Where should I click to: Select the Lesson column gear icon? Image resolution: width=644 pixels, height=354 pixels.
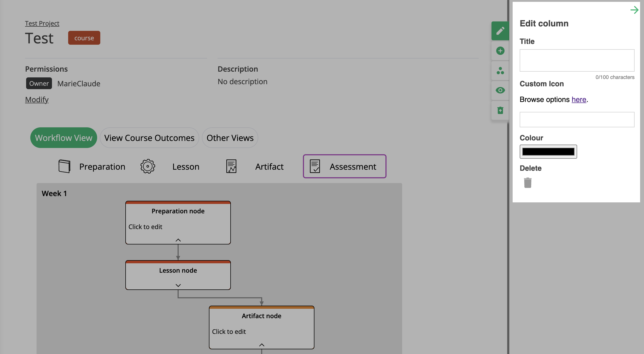[148, 166]
